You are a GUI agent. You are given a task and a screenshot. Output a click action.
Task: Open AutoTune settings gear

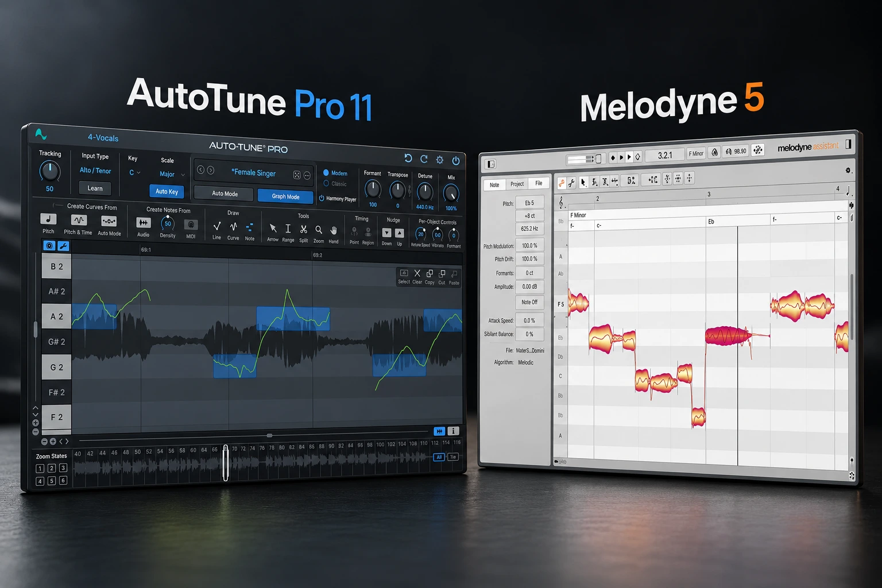pyautogui.click(x=439, y=160)
